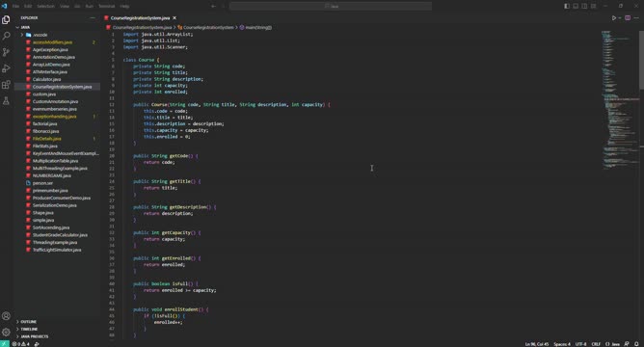
Task: Open the File menu
Action: click(x=15, y=6)
